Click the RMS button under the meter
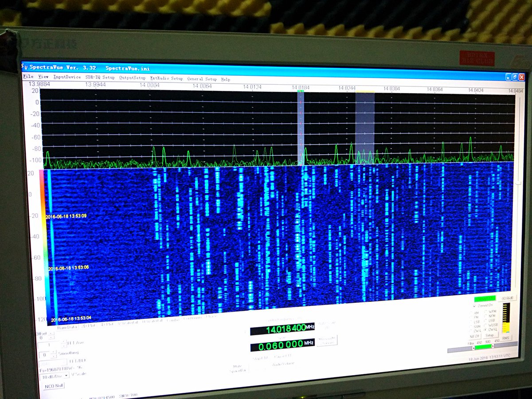Screen dimensions: 532x399 click(x=506, y=338)
